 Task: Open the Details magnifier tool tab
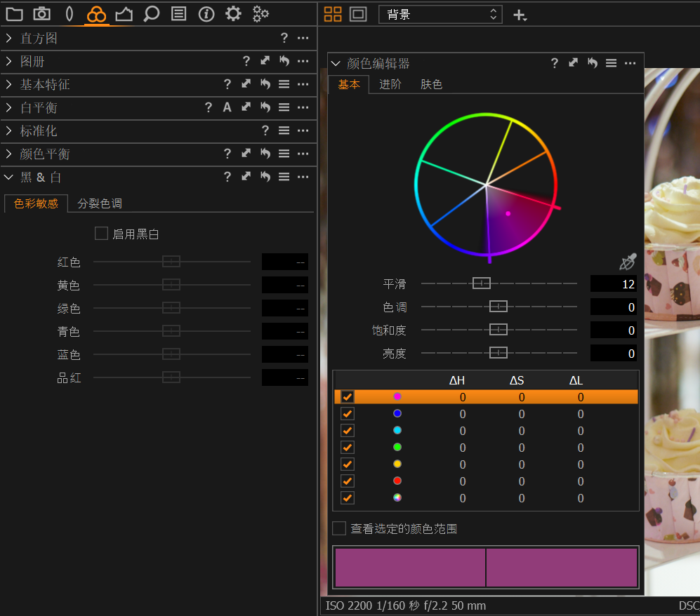point(151,13)
